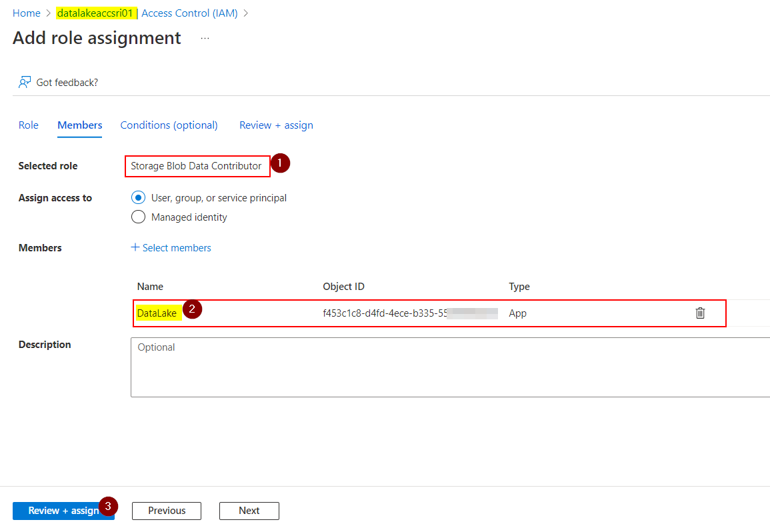Go to Conditions (optional) tab
Screen dimensions: 770x532
pyautogui.click(x=169, y=125)
